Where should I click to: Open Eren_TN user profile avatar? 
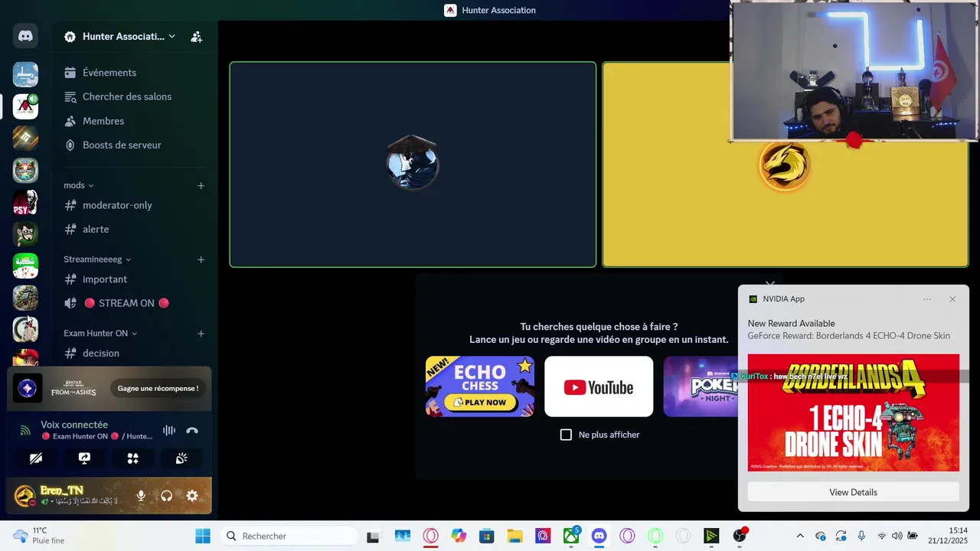[x=25, y=496]
